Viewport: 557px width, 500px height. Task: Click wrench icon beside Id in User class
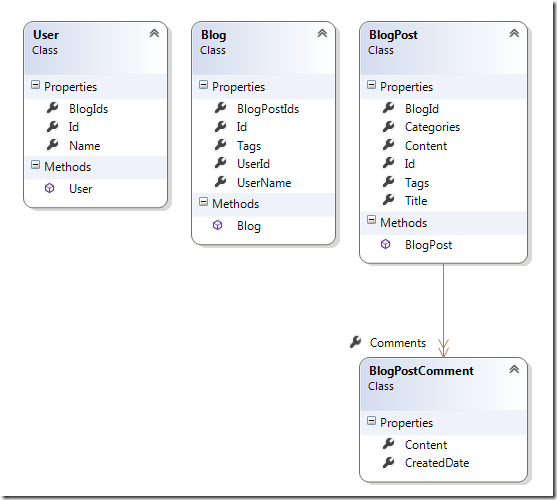pyautogui.click(x=52, y=126)
